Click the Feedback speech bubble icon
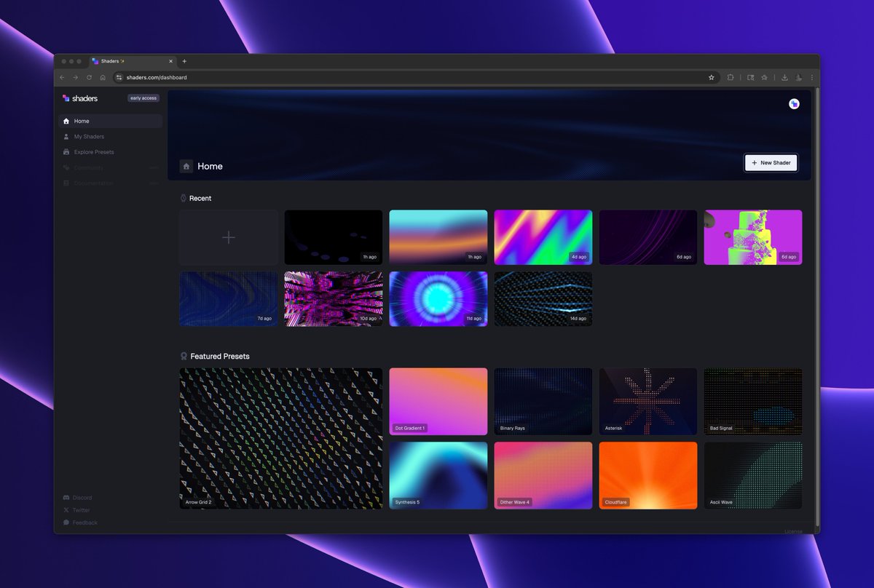This screenshot has width=874, height=588. click(x=66, y=523)
